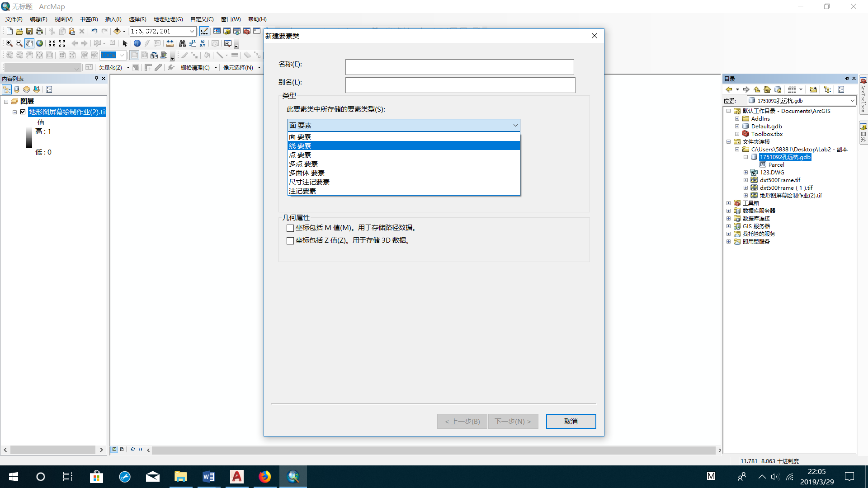Click the Full Extent globe icon

click(x=40, y=43)
